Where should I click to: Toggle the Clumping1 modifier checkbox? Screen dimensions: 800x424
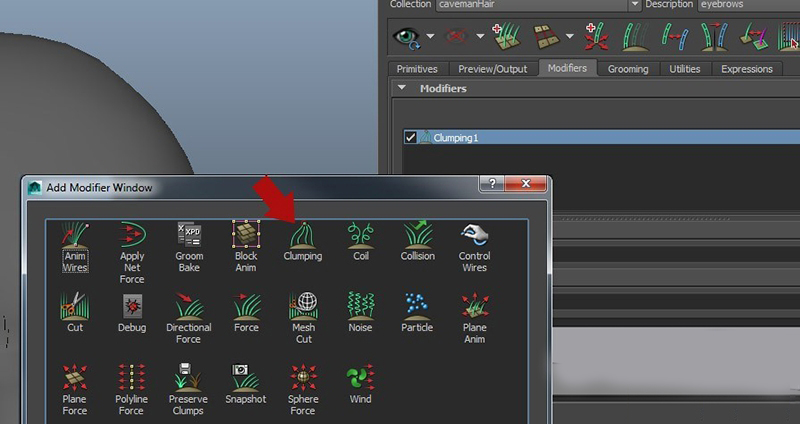pos(410,137)
